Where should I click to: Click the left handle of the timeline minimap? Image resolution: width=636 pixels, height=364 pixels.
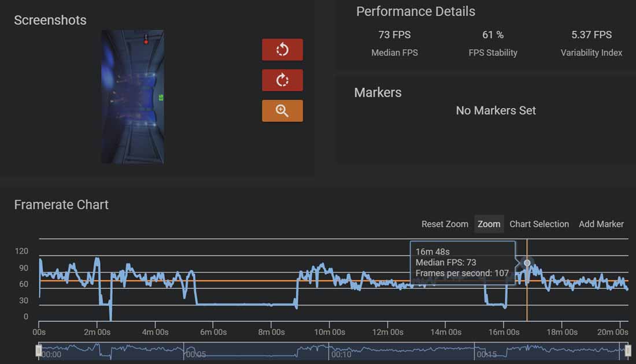click(x=38, y=350)
